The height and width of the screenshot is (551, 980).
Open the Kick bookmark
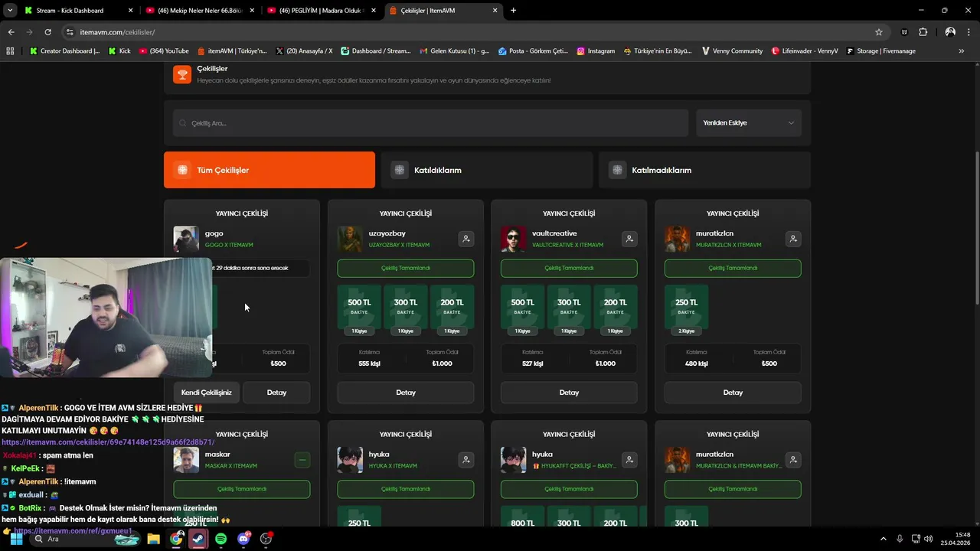[119, 51]
